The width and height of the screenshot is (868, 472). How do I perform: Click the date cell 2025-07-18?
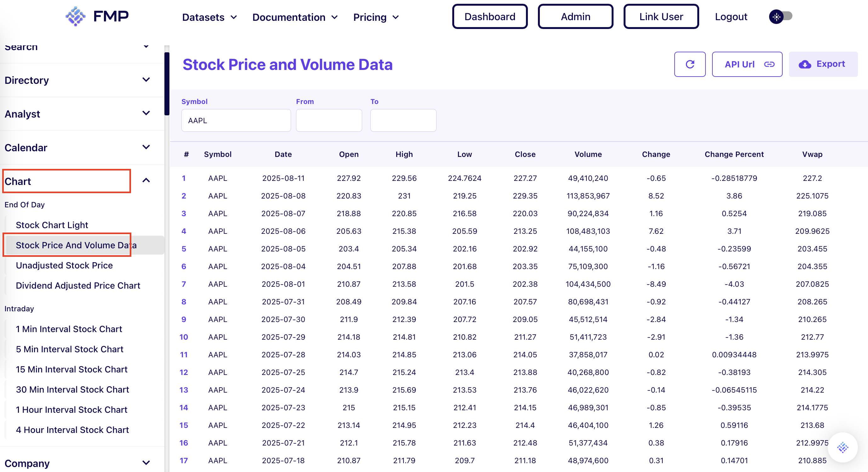tap(283, 461)
